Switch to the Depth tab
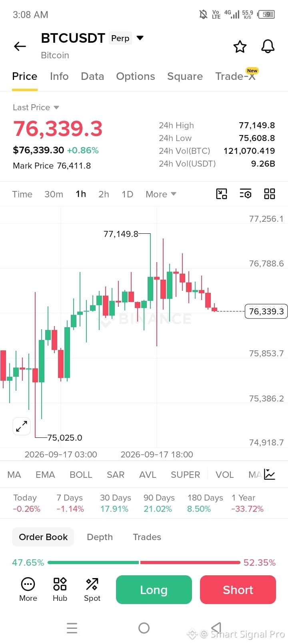 coord(100,537)
